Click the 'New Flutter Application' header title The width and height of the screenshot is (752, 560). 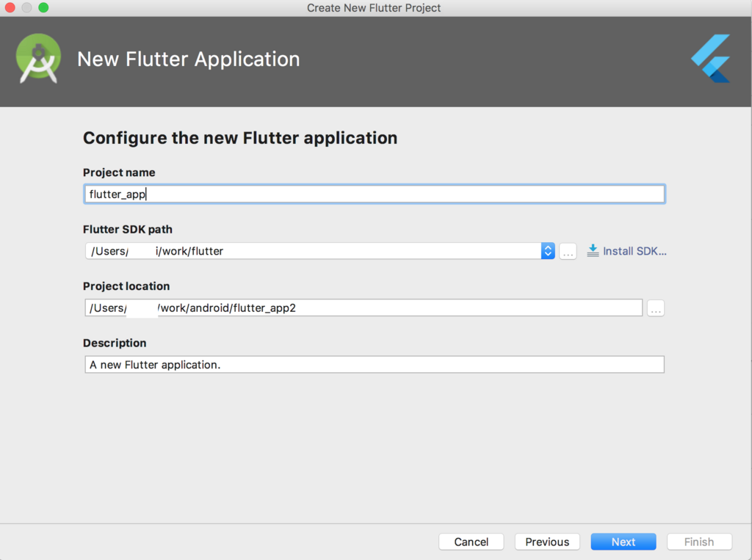[189, 59]
